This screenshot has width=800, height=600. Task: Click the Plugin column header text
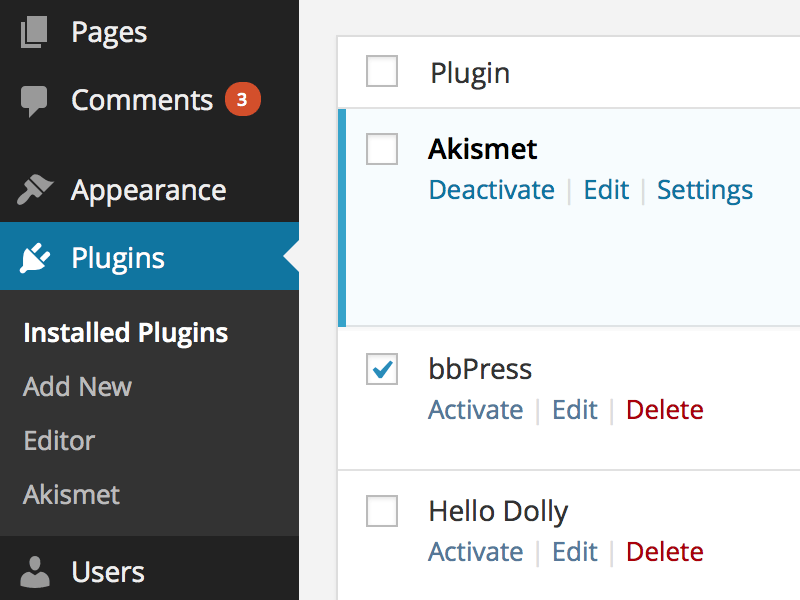[x=470, y=73]
